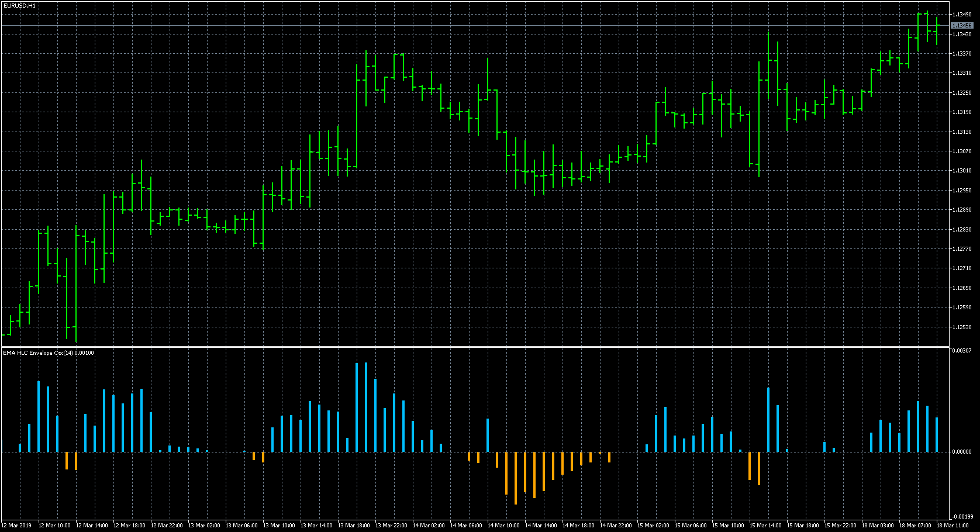The width and height of the screenshot is (980, 532).
Task: Click the 14 Mar 10:00 time axis label
Action: [503, 526]
